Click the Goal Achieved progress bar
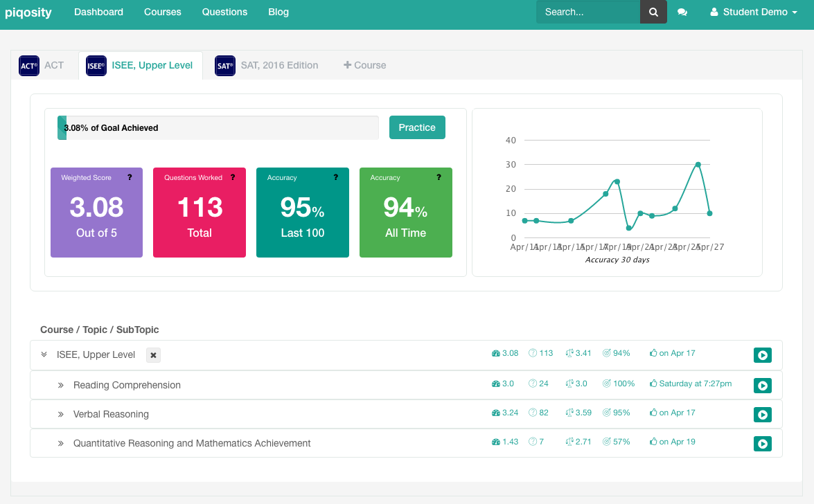This screenshot has height=504, width=814. coord(218,127)
